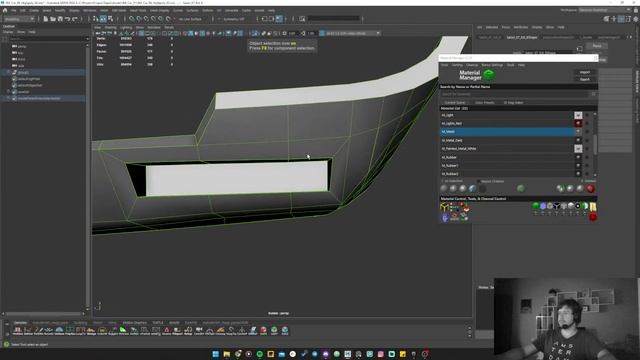The height and width of the screenshot is (360, 640).
Task: Click the red swatch beside M_Lights_Red
Action: click(x=578, y=123)
